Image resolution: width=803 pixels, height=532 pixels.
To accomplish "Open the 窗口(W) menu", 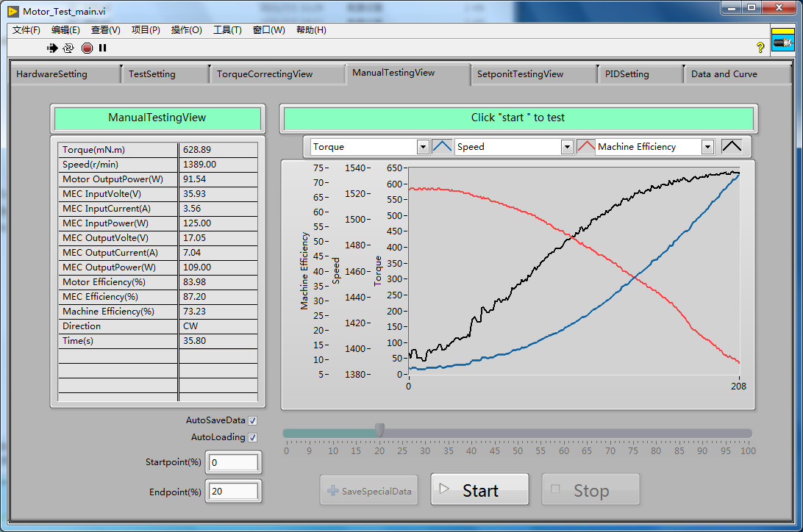I will 269,30.
